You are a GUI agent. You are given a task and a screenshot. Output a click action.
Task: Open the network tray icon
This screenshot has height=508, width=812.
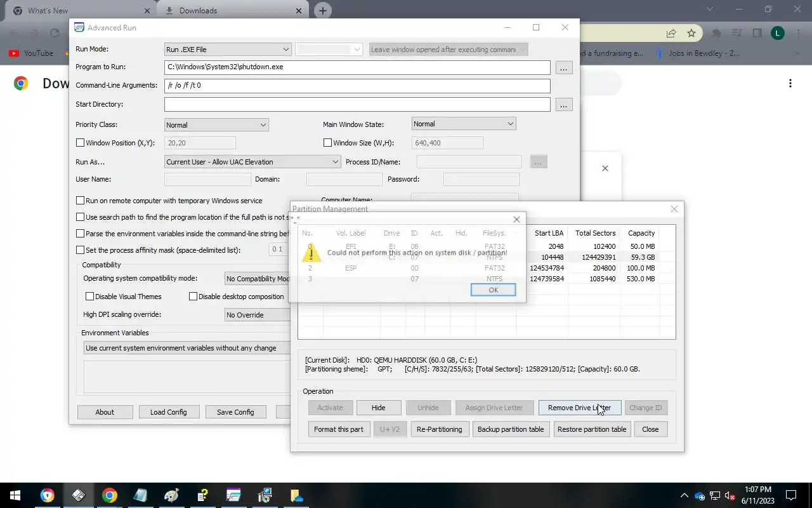(714, 495)
